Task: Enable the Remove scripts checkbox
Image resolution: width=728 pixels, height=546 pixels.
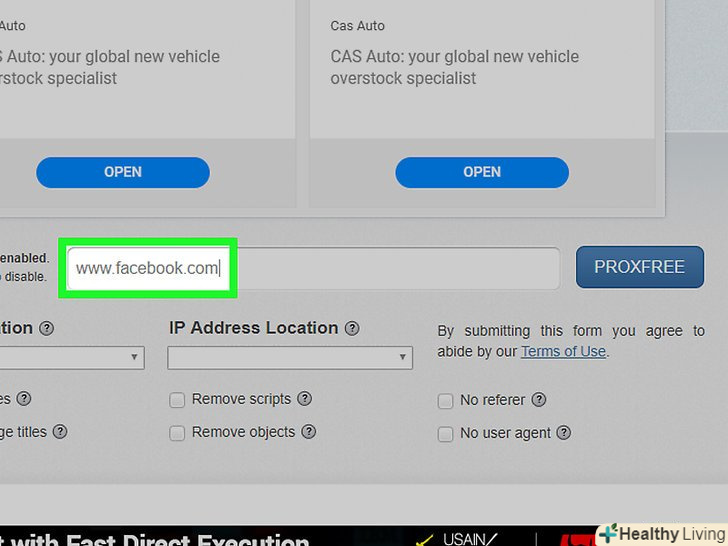Action: point(177,400)
